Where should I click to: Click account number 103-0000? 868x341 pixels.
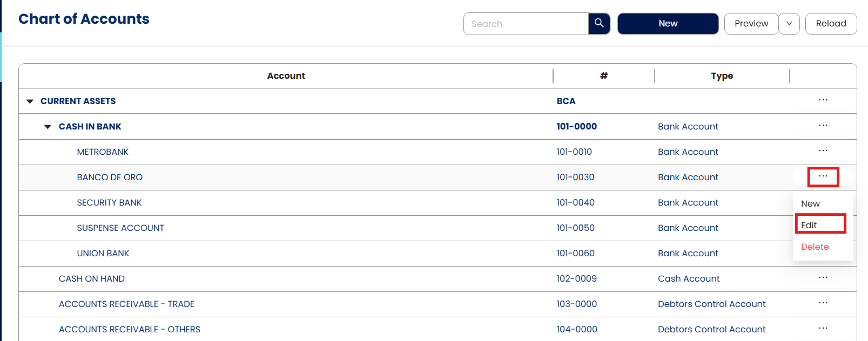[x=577, y=304]
